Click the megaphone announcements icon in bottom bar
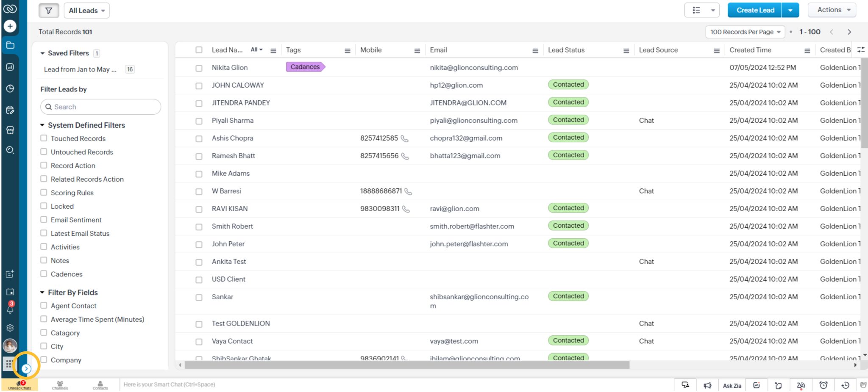Image resolution: width=868 pixels, height=392 pixels. pyautogui.click(x=707, y=385)
